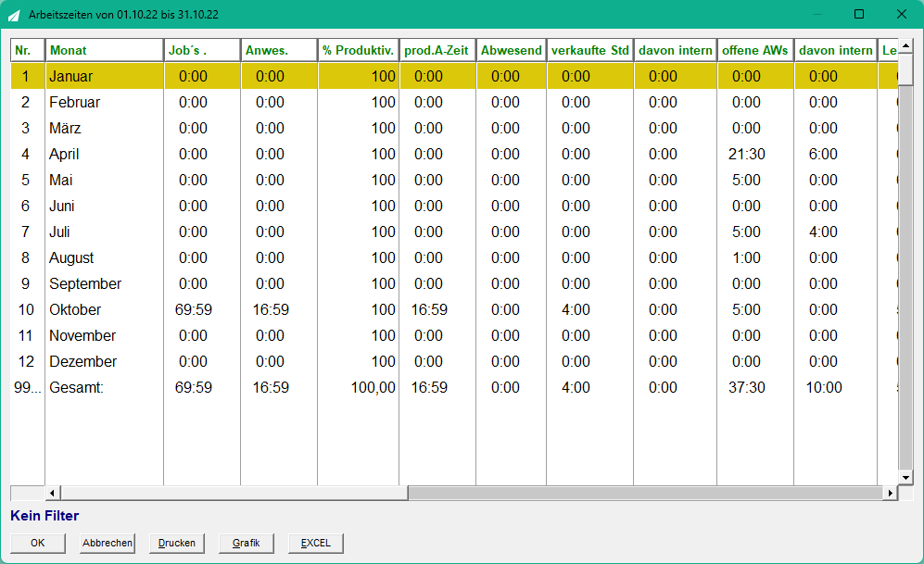Click the Anwes. column header
This screenshot has height=564, width=924.
[279, 50]
